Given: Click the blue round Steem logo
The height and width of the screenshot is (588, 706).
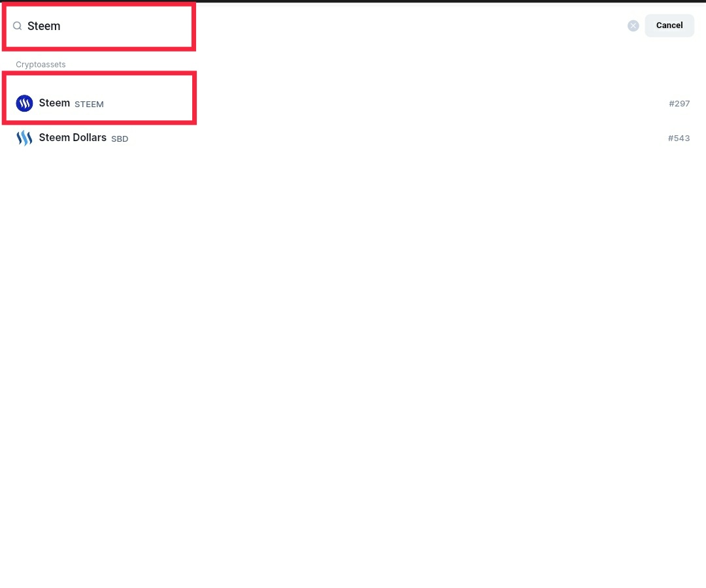Looking at the screenshot, I should pos(24,103).
